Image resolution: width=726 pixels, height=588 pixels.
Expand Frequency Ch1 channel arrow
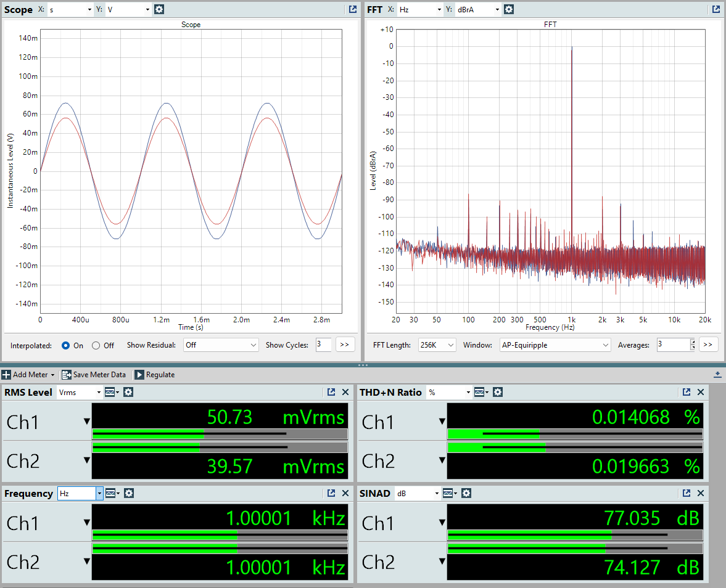[86, 522]
